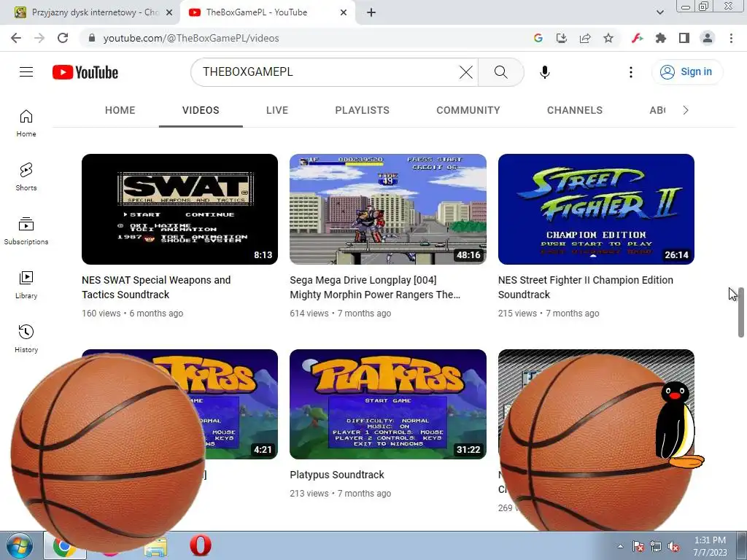The image size is (747, 560).
Task: Open the NES SWAT Special Weapons video title
Action: [x=156, y=287]
